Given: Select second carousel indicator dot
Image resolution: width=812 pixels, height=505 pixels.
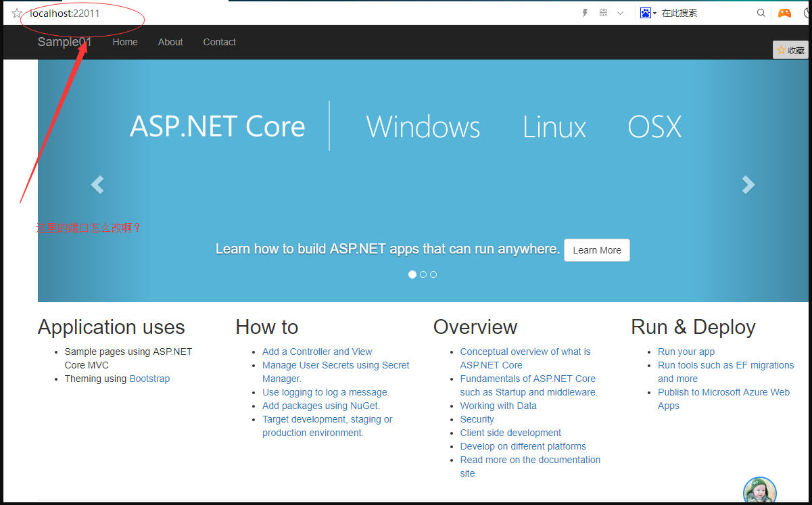Looking at the screenshot, I should [x=423, y=274].
